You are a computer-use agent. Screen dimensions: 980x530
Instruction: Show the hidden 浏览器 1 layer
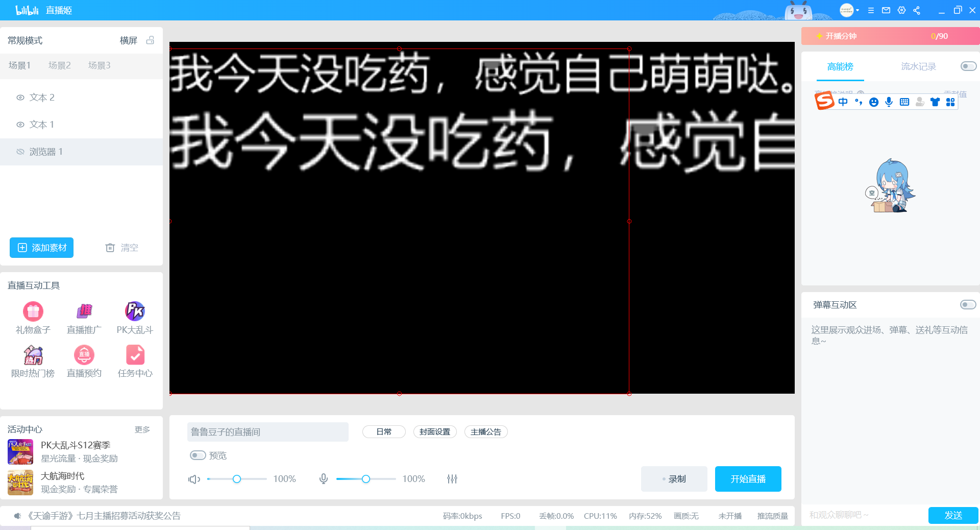20,152
